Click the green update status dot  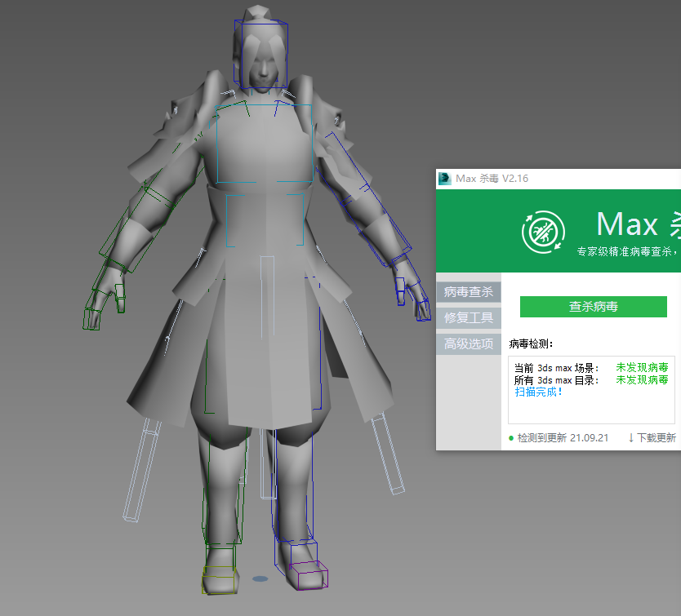511,438
